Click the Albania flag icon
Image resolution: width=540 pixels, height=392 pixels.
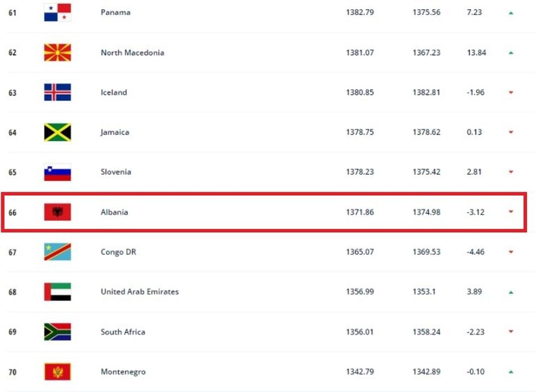click(x=57, y=212)
